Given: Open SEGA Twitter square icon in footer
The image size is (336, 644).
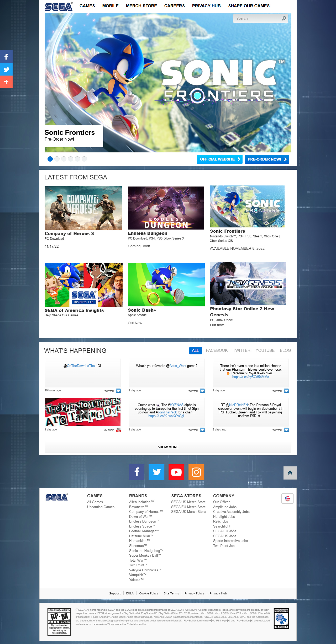Looking at the screenshot, I should [156, 472].
